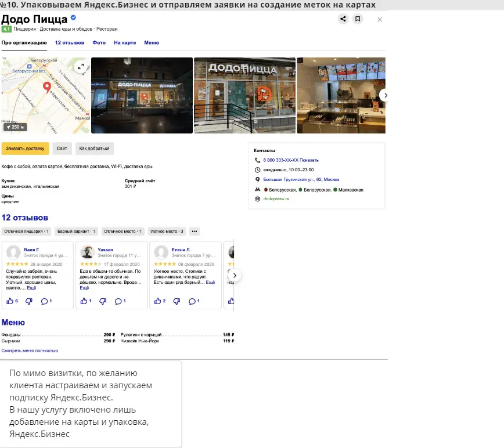
Task: Click the Меню section heading
Action: [13, 323]
